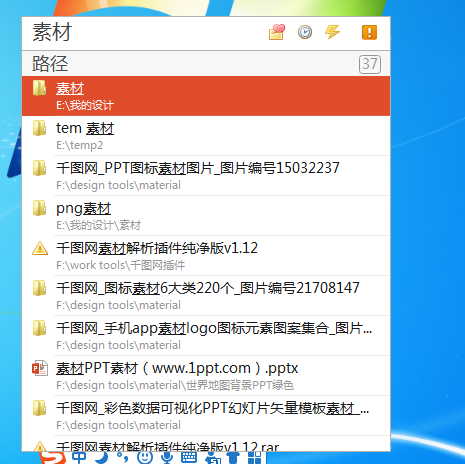Click the search field containing 素材
465x464 pixels.
pos(143,33)
